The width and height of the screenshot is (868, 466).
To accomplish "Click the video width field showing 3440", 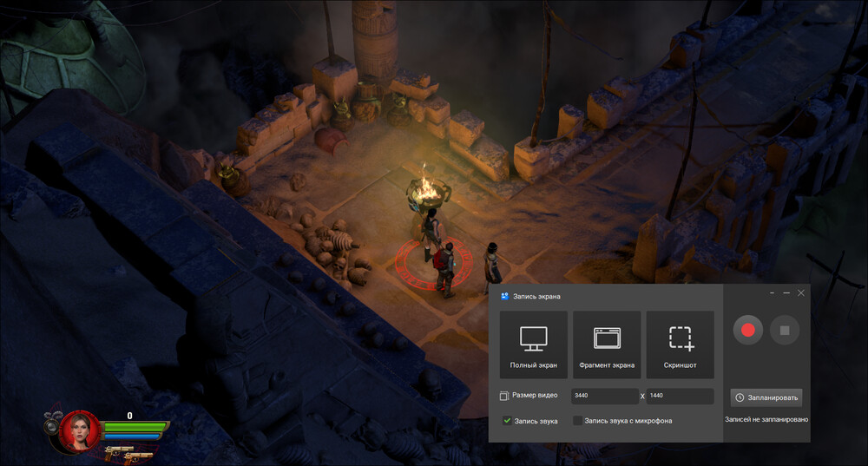I will [x=603, y=396].
